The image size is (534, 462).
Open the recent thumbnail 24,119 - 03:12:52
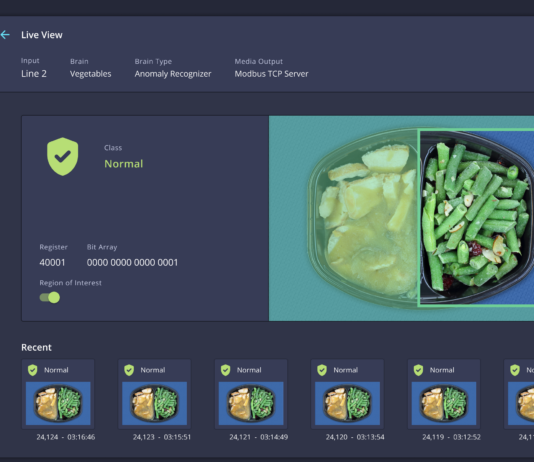click(444, 403)
